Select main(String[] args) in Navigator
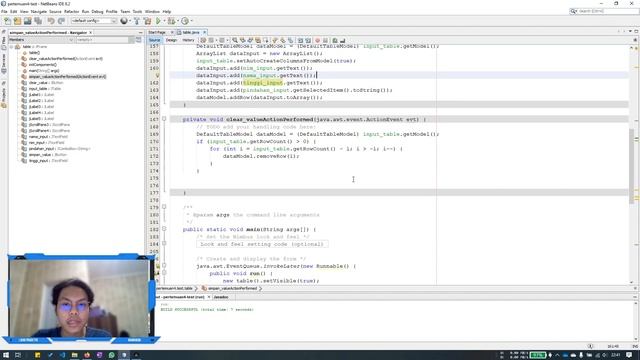This screenshot has height=360, width=640. [x=44, y=71]
